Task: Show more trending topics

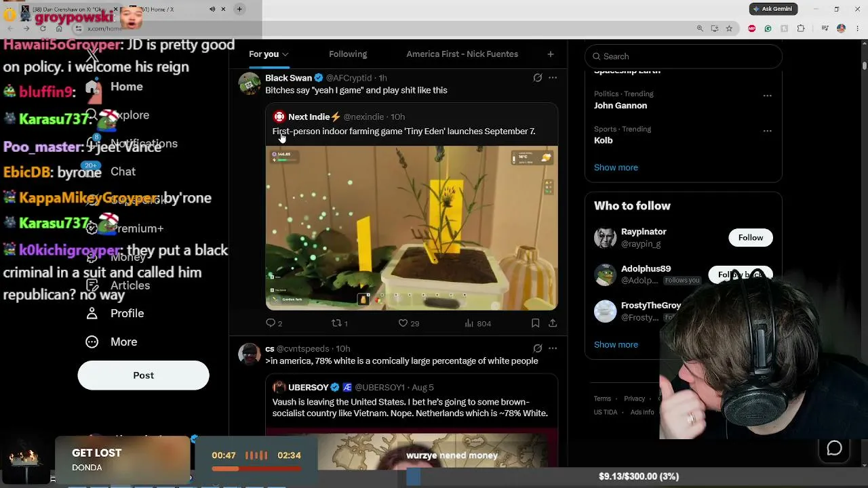Action: pyautogui.click(x=616, y=167)
